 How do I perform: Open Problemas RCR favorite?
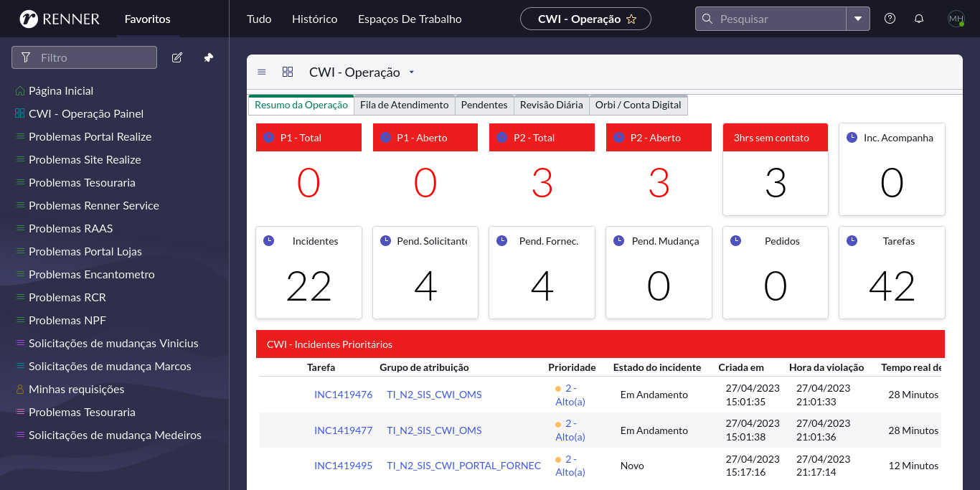click(67, 298)
